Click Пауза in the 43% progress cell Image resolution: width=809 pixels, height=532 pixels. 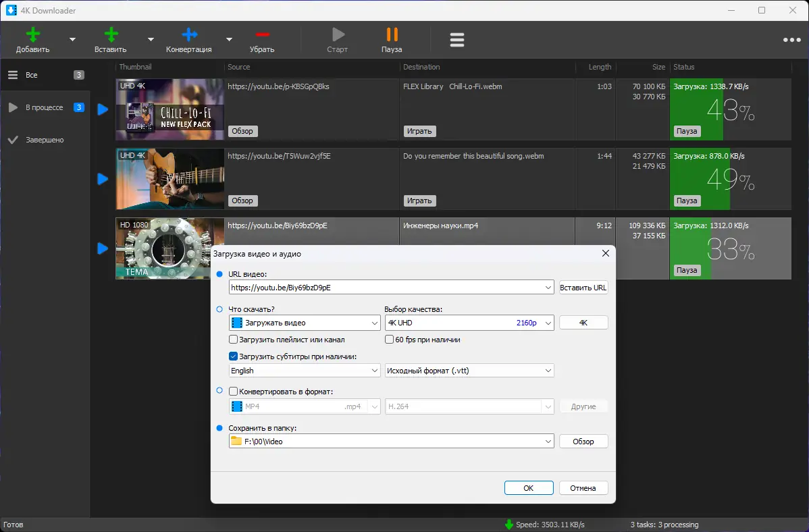point(687,131)
